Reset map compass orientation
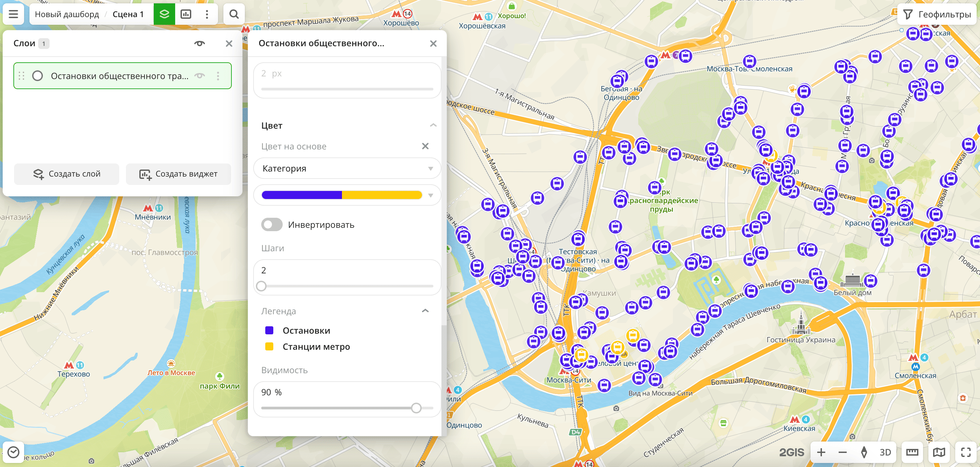Image resolution: width=980 pixels, height=467 pixels. coord(864,452)
